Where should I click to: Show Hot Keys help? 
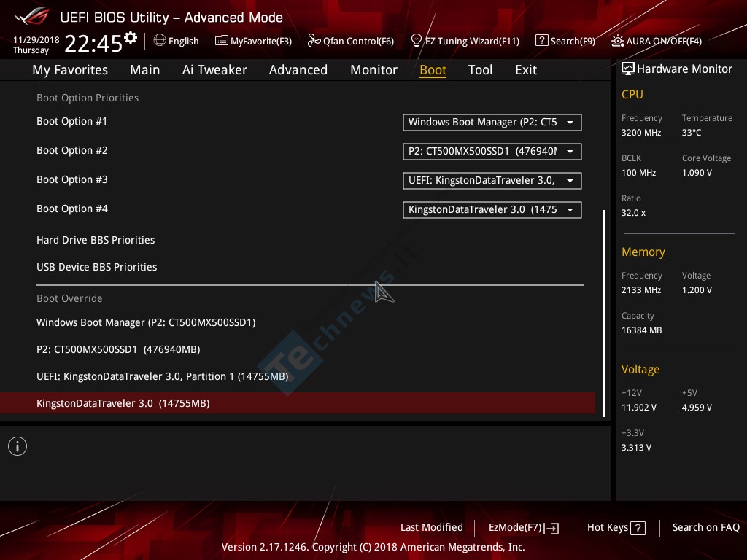coord(608,528)
